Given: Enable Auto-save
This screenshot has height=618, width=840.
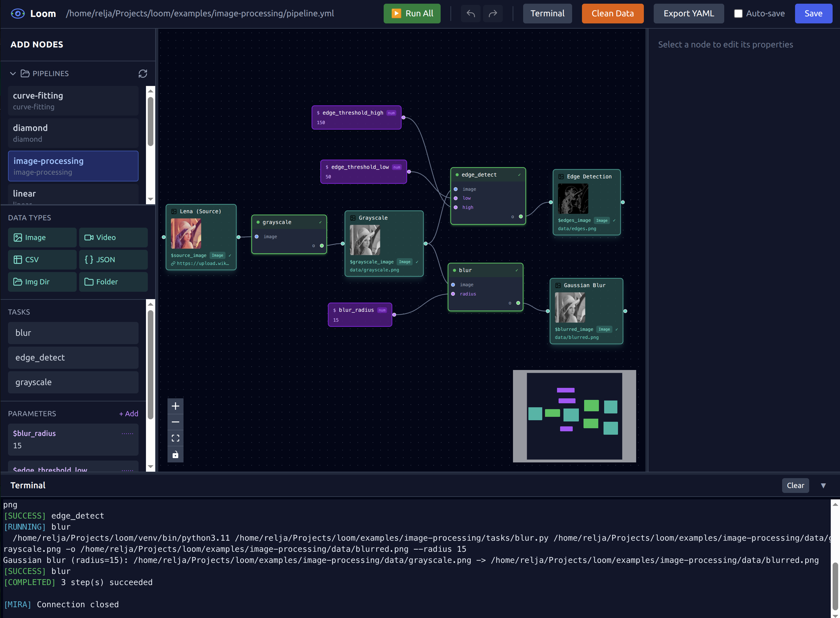Looking at the screenshot, I should pos(738,14).
